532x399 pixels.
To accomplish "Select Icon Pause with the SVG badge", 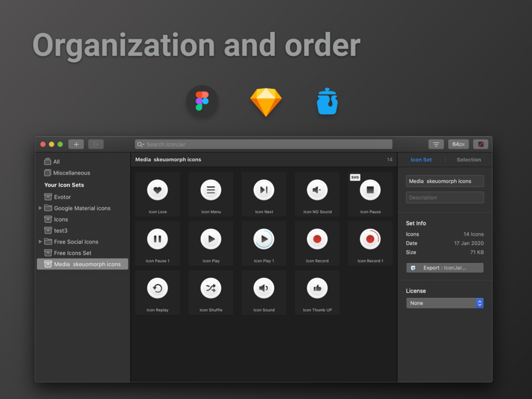I will pos(370,189).
